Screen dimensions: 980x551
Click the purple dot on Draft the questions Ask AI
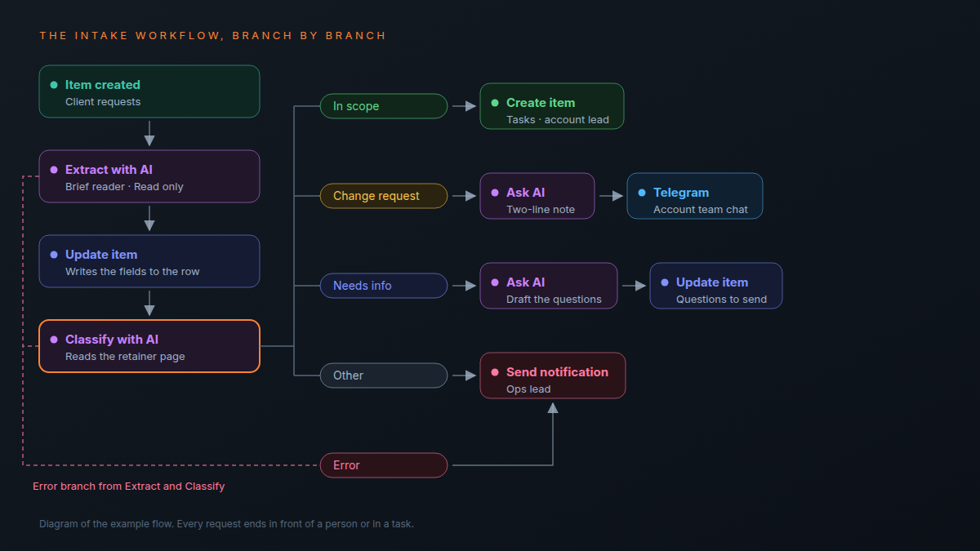495,282
